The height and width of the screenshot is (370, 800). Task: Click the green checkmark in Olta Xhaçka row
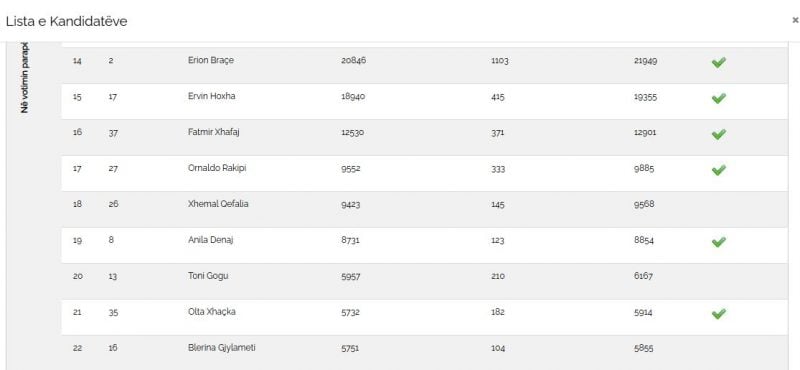coord(718,313)
